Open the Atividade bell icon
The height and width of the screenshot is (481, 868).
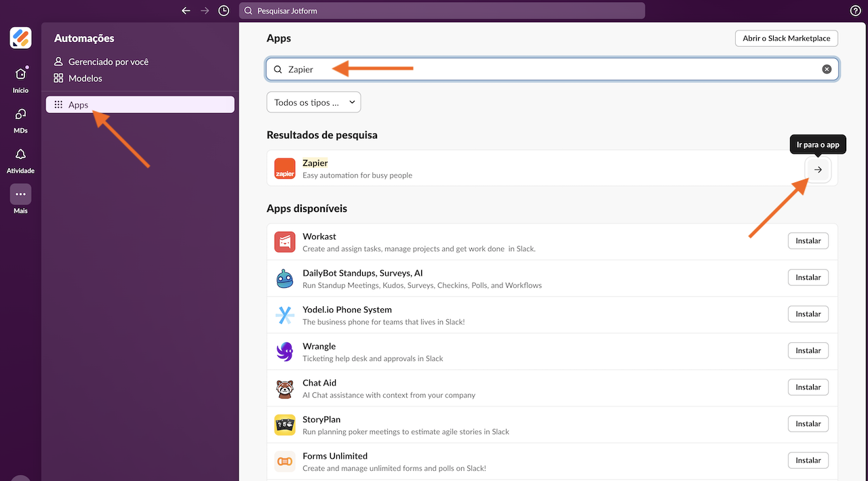click(x=20, y=154)
